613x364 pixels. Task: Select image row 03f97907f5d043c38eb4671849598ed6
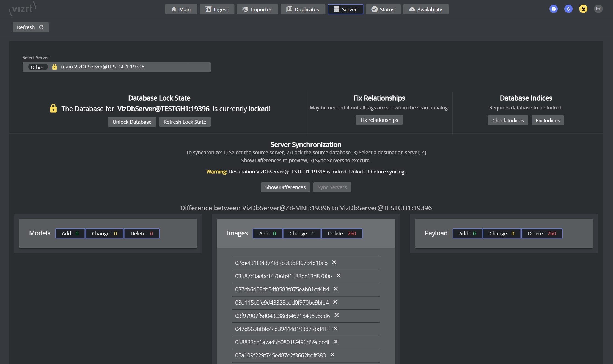pyautogui.click(x=306, y=316)
